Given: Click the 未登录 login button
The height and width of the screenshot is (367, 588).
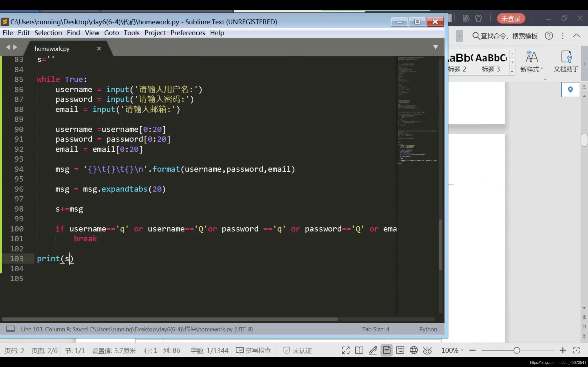Looking at the screenshot, I should 511,18.
